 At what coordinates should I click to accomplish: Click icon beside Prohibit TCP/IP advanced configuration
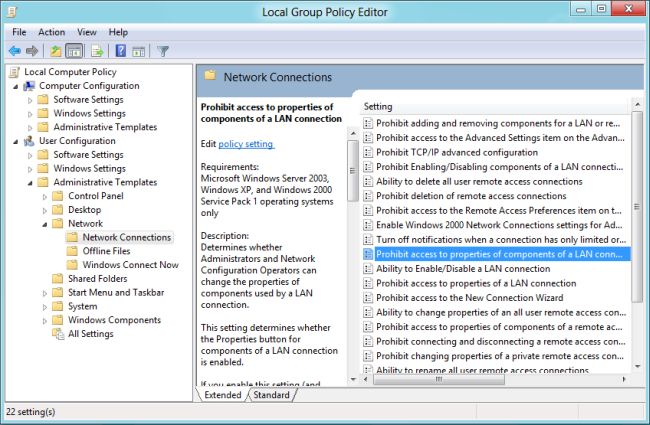(368, 152)
